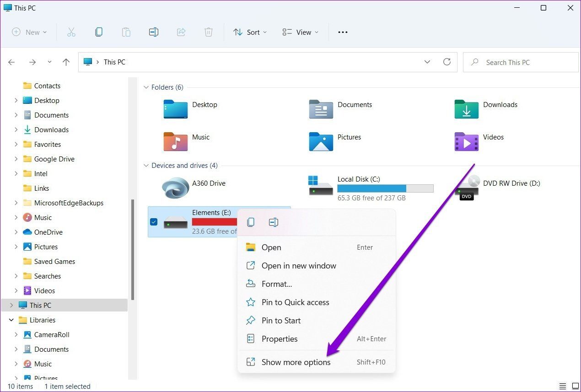Image resolution: width=581 pixels, height=392 pixels.
Task: Open the Desktop folder icon in Folders
Action: (x=176, y=109)
